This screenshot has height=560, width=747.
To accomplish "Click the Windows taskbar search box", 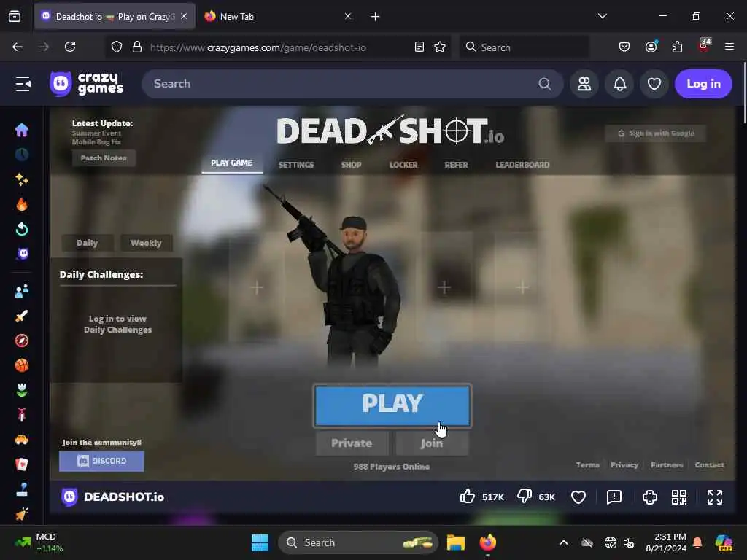I will pyautogui.click(x=357, y=542).
